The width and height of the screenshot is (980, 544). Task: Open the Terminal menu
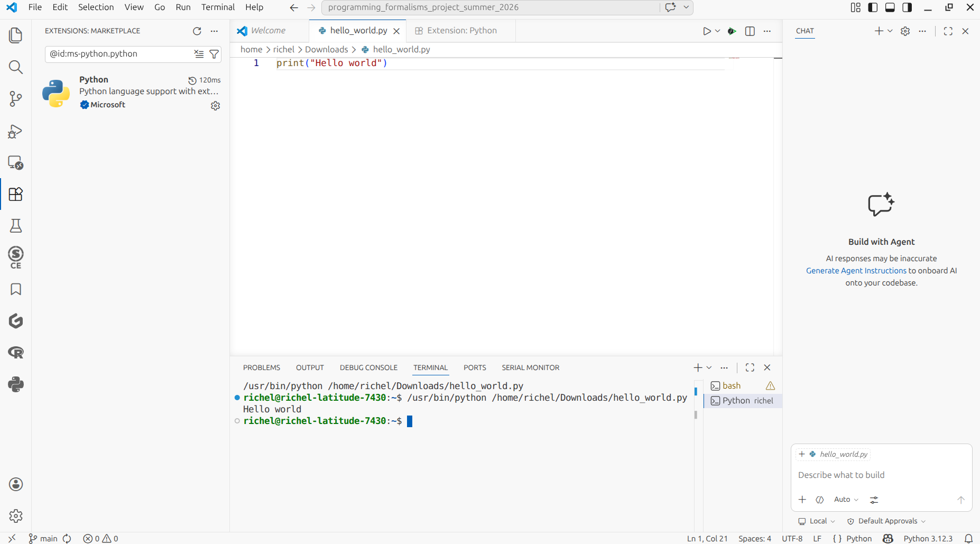(x=218, y=7)
